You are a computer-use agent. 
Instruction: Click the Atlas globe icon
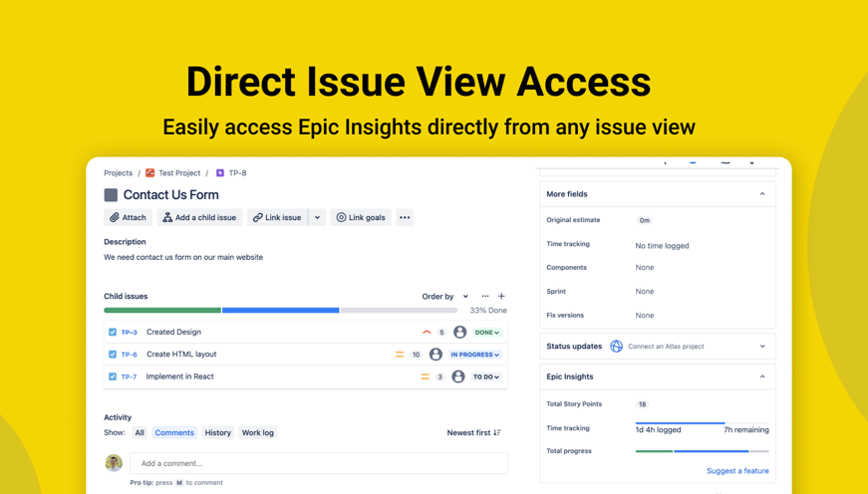(x=616, y=347)
